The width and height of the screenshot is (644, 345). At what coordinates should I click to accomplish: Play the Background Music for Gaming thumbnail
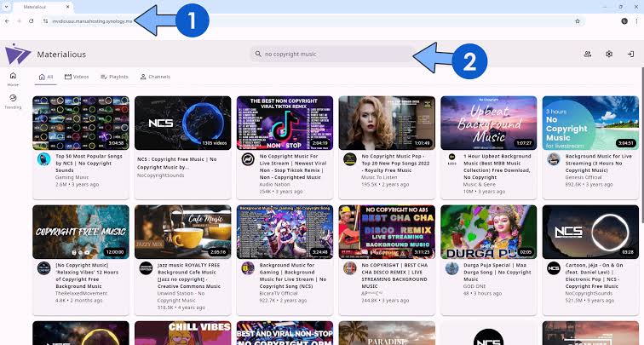tap(285, 232)
